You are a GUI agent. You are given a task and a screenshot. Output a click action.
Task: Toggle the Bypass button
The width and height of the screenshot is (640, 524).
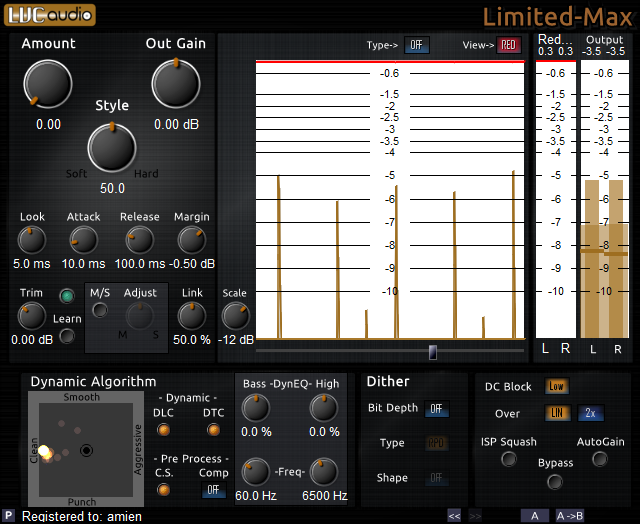coord(555,482)
